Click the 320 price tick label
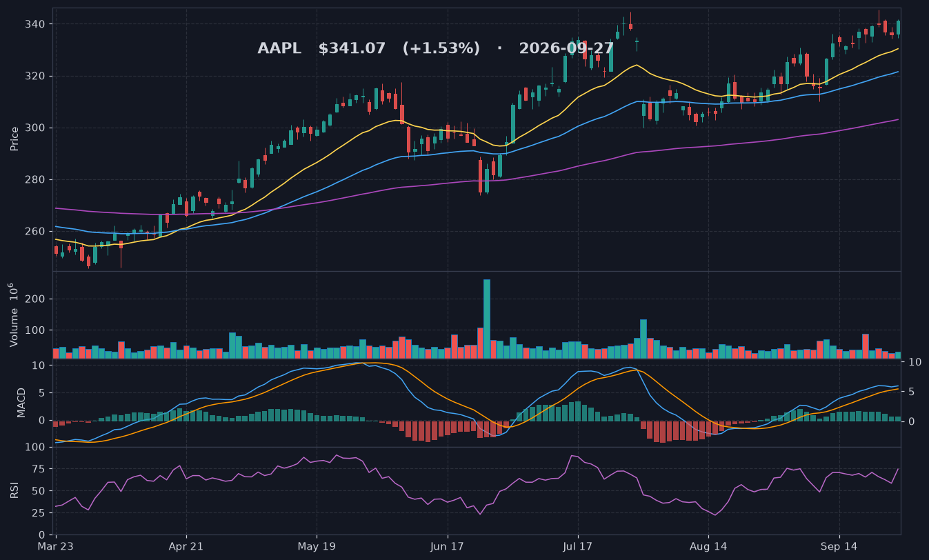 coord(34,76)
